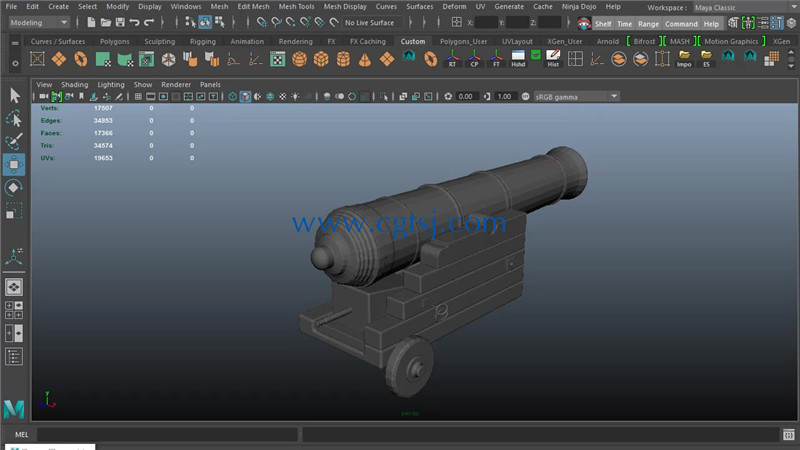Image resolution: width=800 pixels, height=450 pixels.
Task: Toggle use all lights in viewport
Action: 295,96
